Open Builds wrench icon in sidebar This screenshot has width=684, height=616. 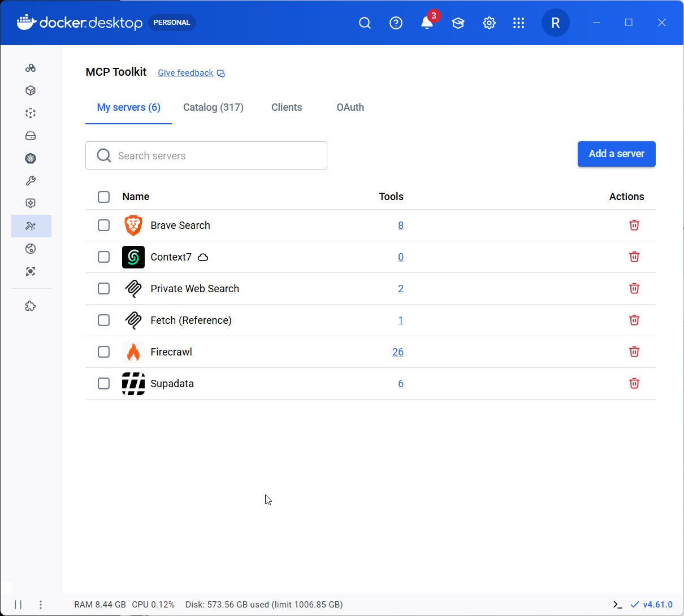(31, 181)
